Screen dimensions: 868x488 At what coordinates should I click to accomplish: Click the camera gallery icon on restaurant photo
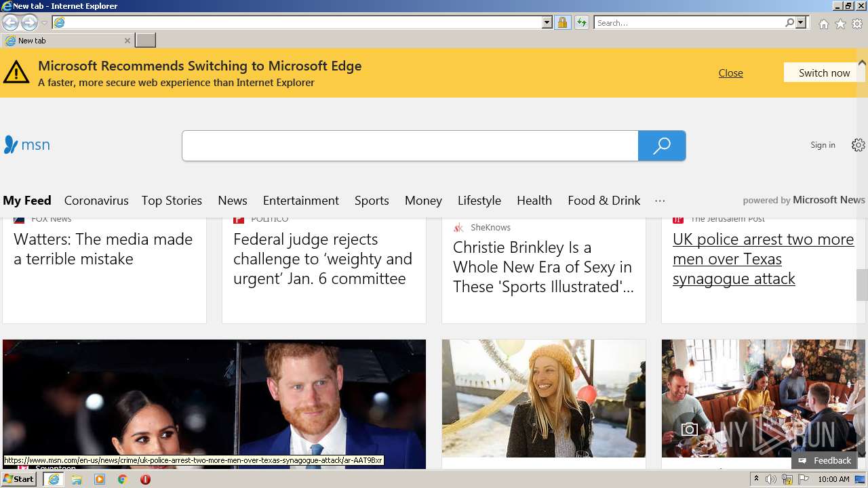point(690,429)
